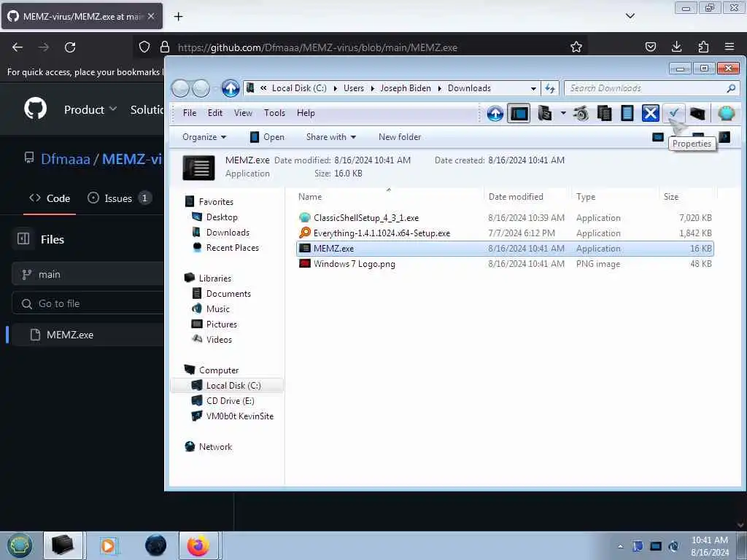Click the Explorer Forward navigation button

point(201,88)
